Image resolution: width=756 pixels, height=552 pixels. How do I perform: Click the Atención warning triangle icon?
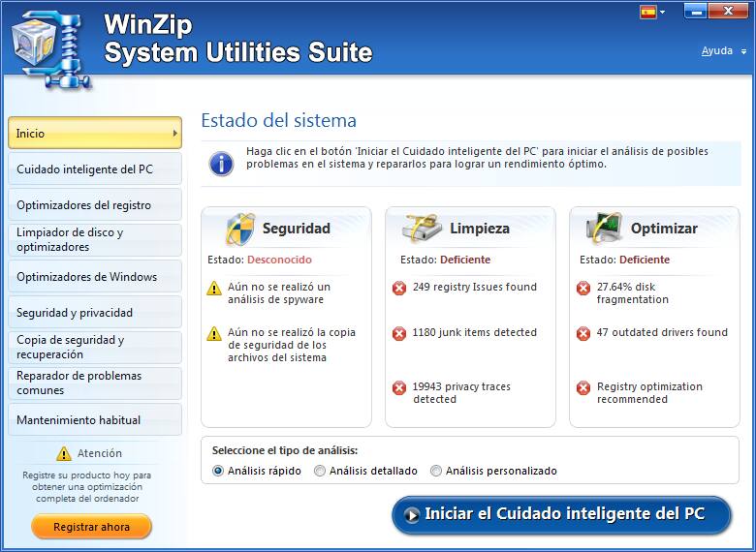(64, 453)
